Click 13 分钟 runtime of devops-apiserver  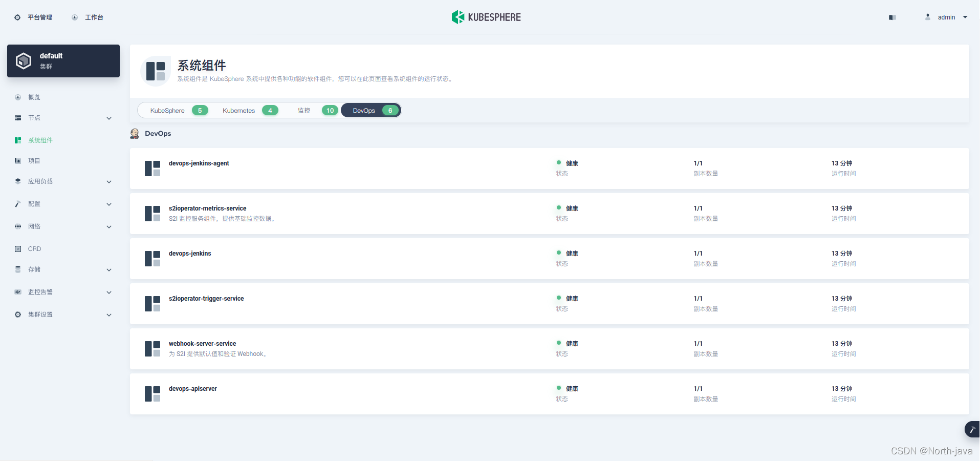[842, 389]
